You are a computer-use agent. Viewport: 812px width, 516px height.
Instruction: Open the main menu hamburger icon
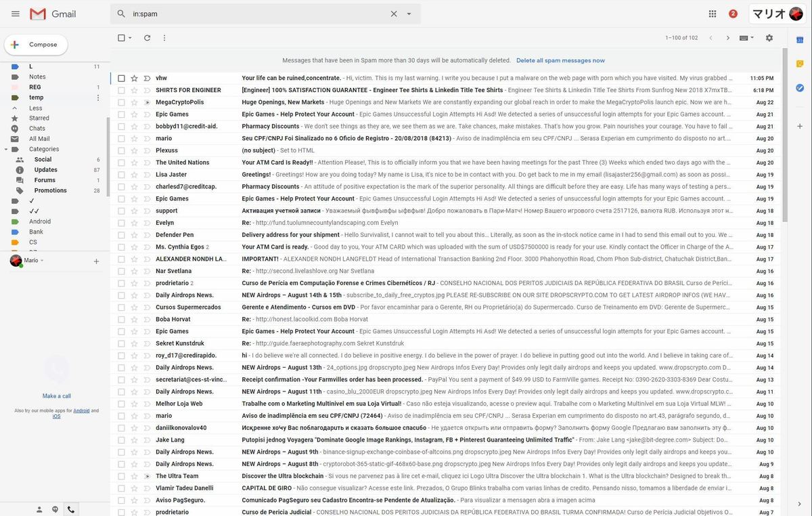pyautogui.click(x=16, y=14)
